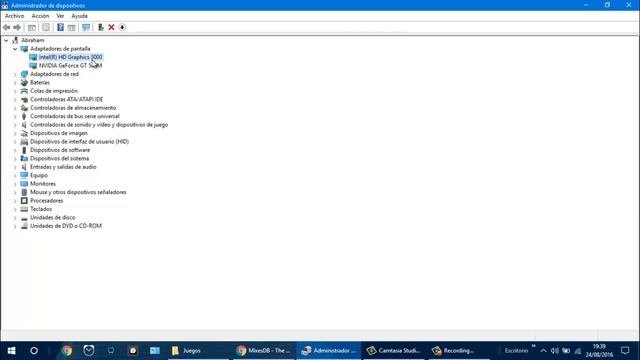Click the Administrador taskbar button

[x=329, y=351]
